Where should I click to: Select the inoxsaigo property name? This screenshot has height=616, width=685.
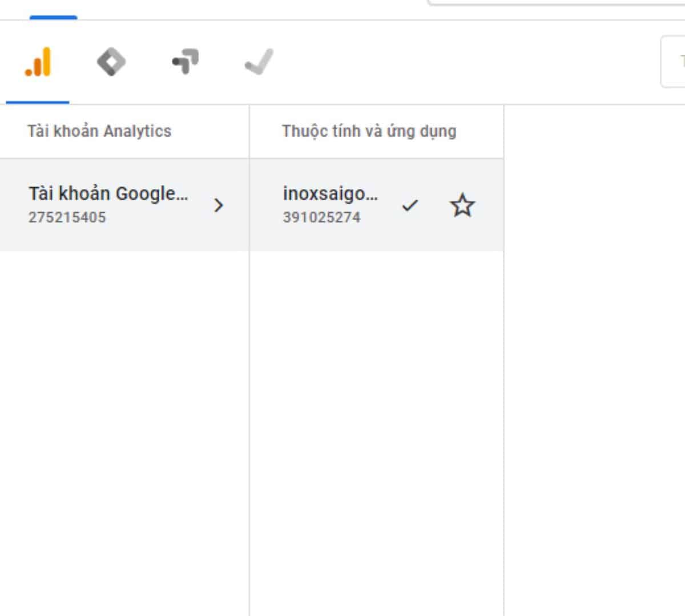tap(330, 194)
